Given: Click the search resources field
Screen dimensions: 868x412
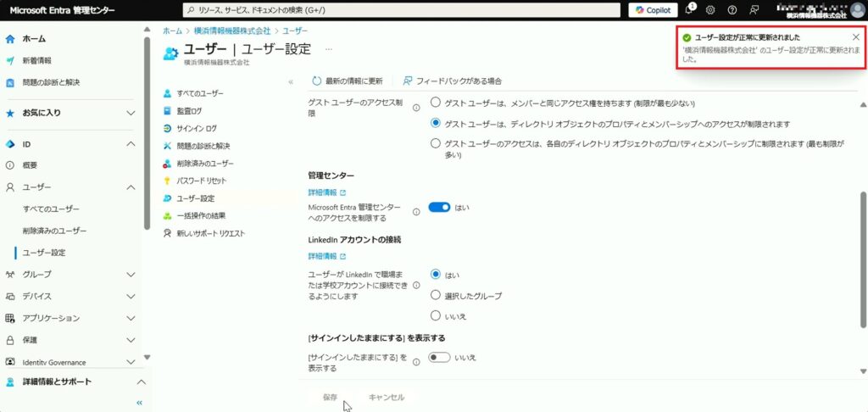Looking at the screenshot, I should click(401, 10).
